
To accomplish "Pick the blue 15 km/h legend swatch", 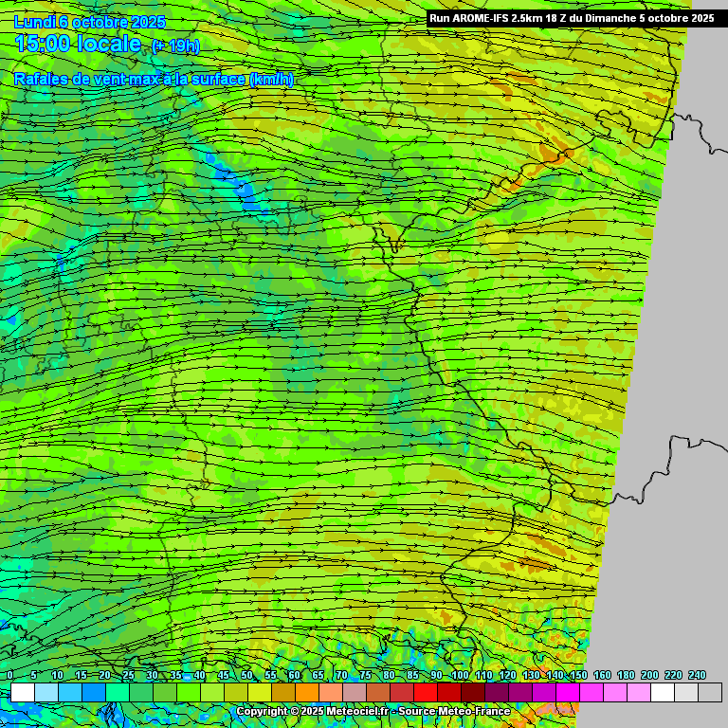I will (x=94, y=693).
